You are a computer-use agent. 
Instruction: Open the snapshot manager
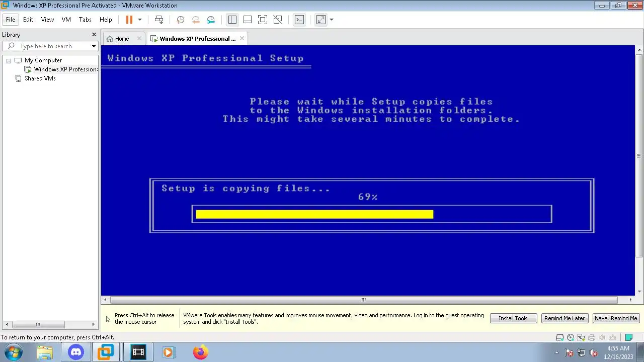(211, 20)
